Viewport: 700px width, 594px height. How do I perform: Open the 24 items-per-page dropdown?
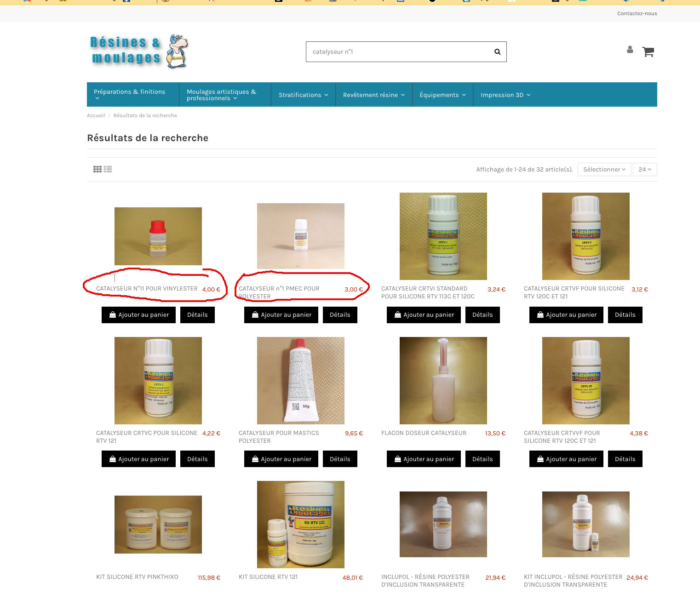645,169
